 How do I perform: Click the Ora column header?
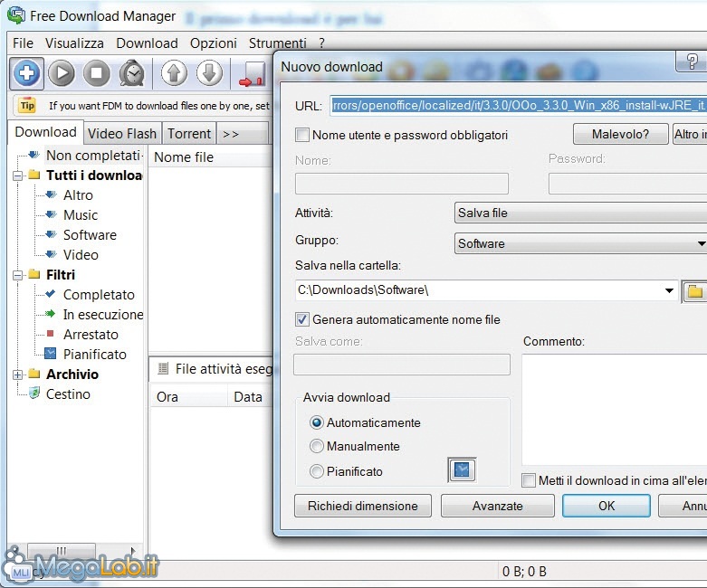pyautogui.click(x=188, y=397)
